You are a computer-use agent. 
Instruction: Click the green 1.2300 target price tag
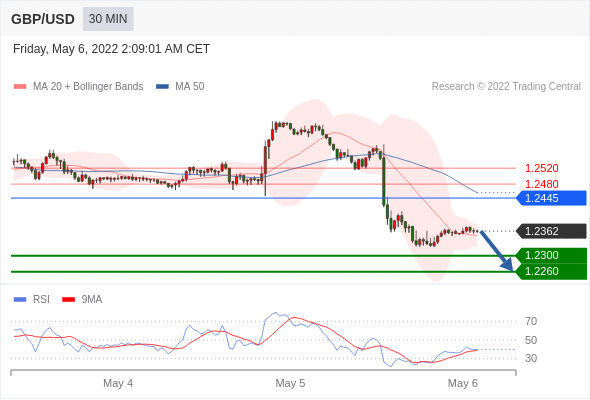coord(551,256)
